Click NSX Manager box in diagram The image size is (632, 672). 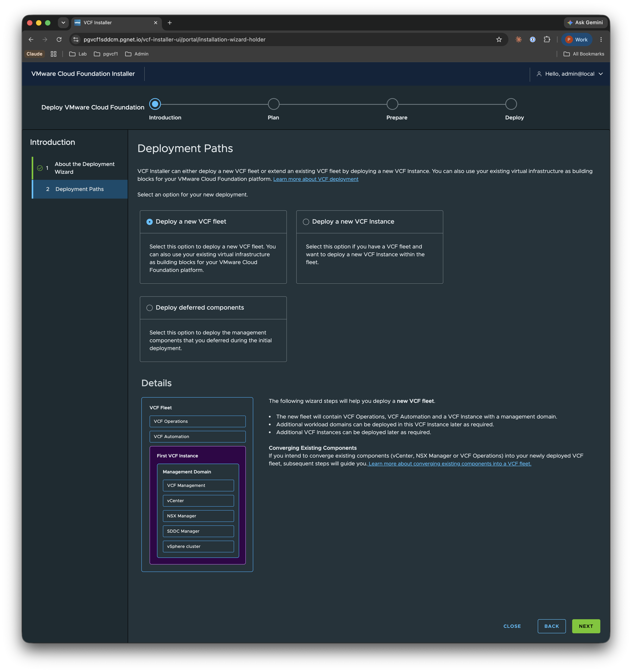point(198,516)
